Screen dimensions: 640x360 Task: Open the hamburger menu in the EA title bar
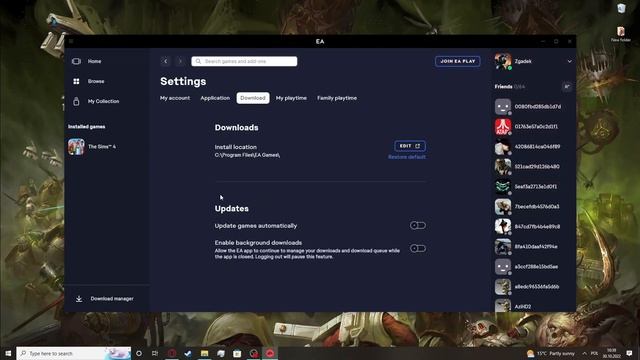tap(71, 41)
